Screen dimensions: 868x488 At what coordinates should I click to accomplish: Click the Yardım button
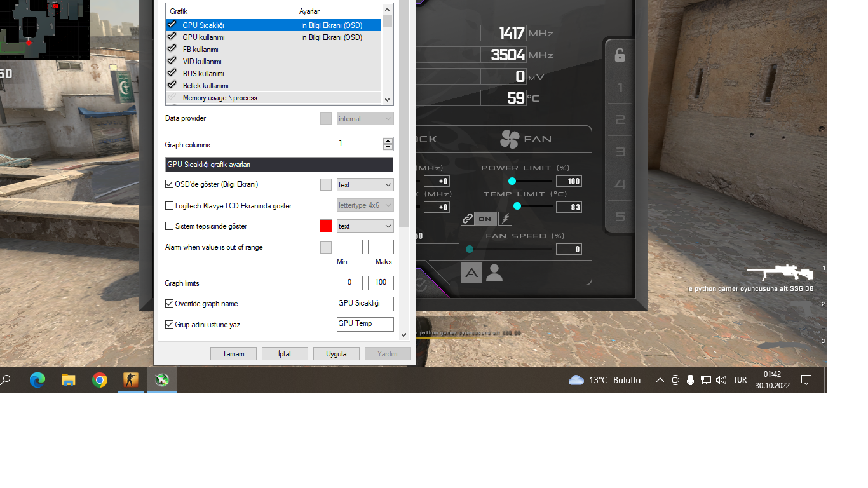pyautogui.click(x=388, y=354)
